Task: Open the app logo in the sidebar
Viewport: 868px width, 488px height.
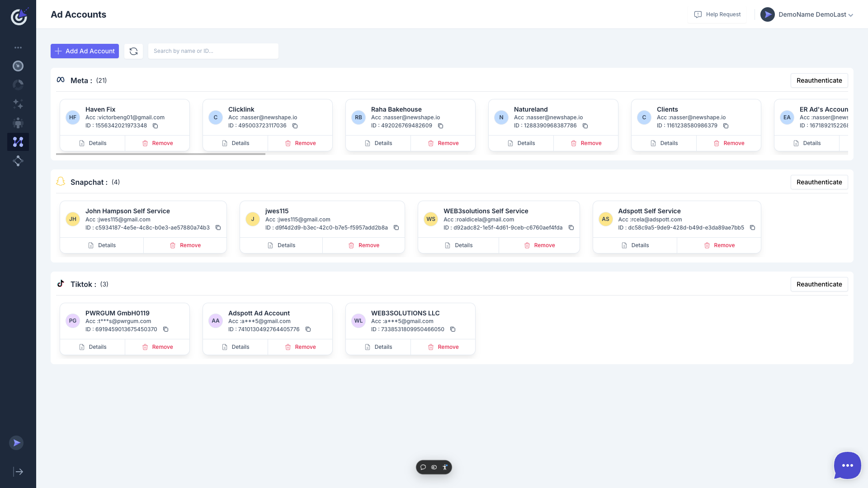Action: point(19,16)
